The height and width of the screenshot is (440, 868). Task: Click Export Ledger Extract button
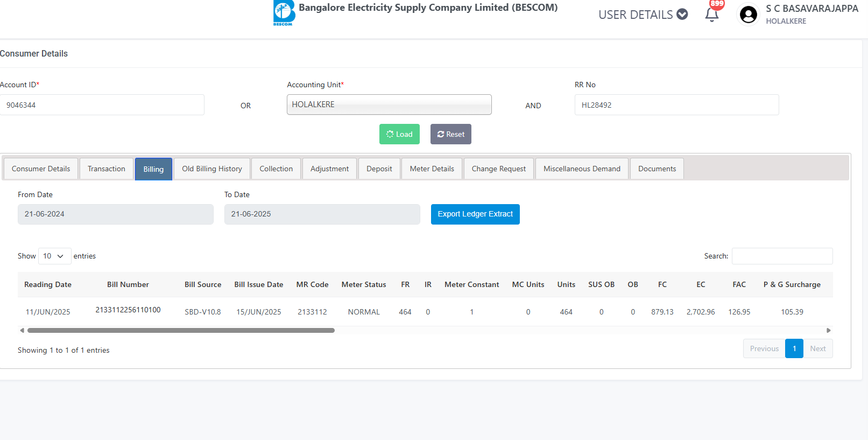point(475,214)
